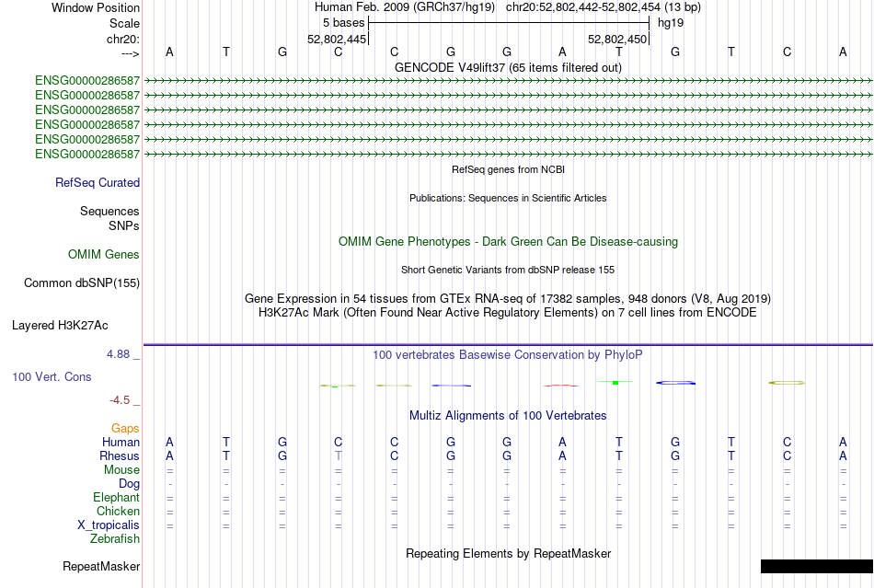
Task: Select the Scale track label
Action: pyautogui.click(x=124, y=23)
